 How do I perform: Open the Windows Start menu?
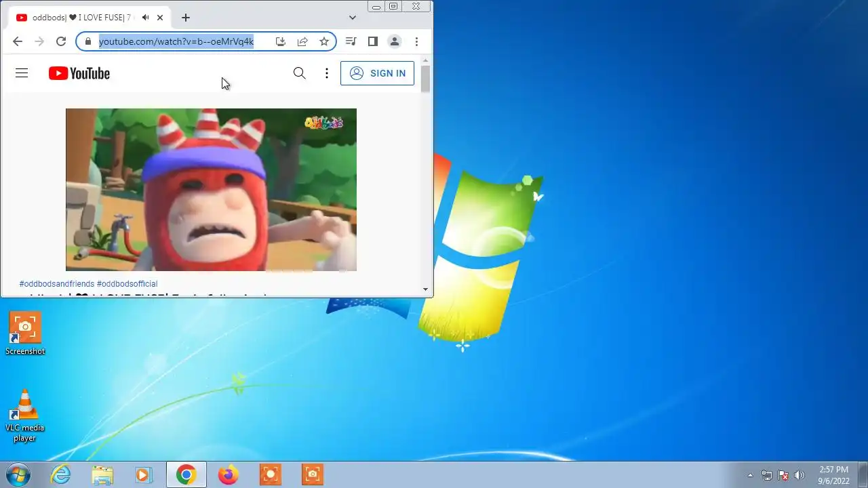[18, 474]
